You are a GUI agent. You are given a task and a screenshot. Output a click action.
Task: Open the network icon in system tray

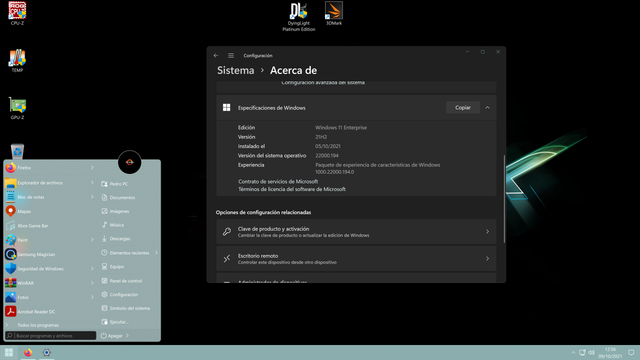[582, 352]
